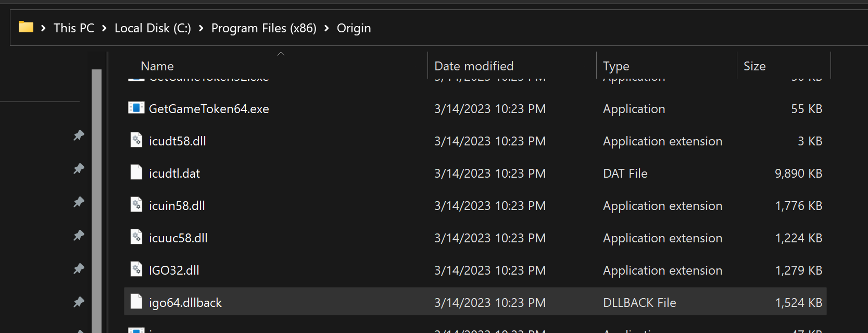This screenshot has width=868, height=333.
Task: Click the igo64.dllback blank file icon
Action: click(136, 302)
